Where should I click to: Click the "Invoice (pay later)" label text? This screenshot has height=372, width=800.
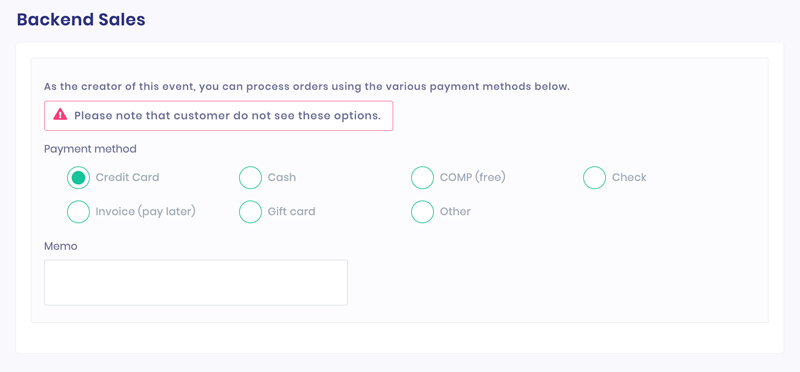[145, 211]
